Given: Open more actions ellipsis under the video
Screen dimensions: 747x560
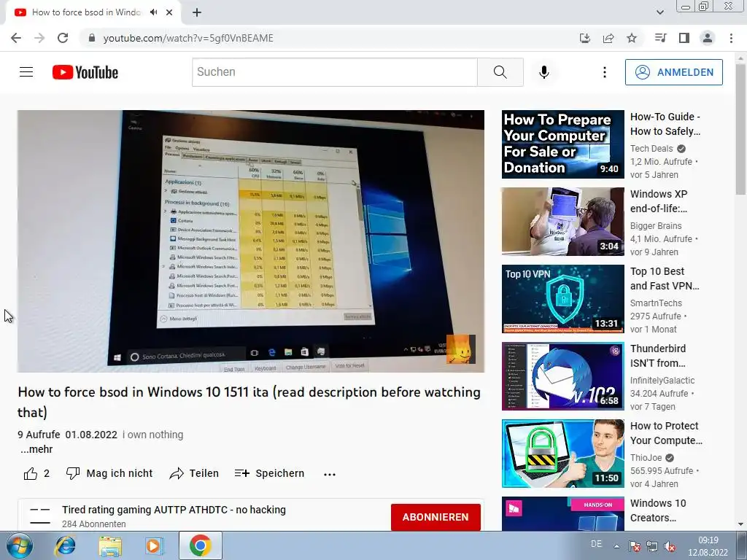Looking at the screenshot, I should 330,474.
